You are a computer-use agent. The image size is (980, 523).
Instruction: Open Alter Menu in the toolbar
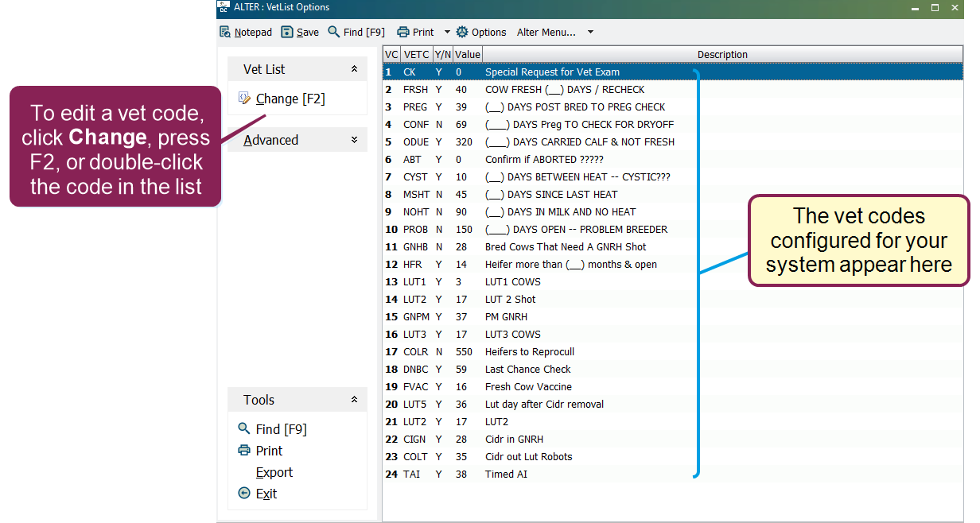pyautogui.click(x=546, y=33)
